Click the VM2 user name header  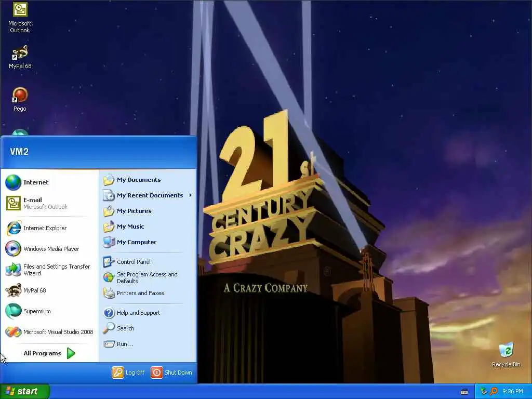19,152
